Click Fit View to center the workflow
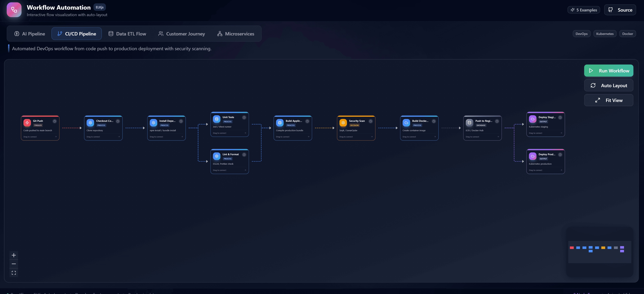The image size is (644, 294). point(609,100)
